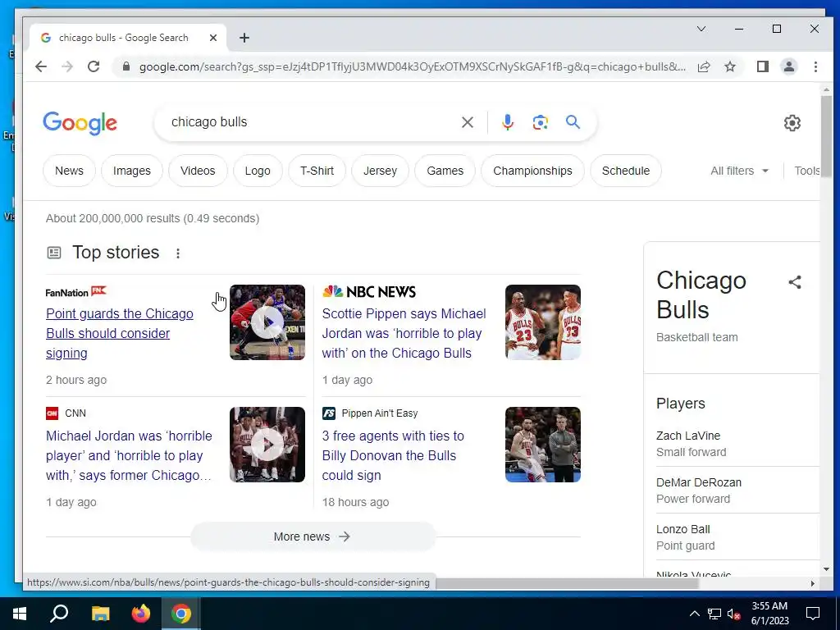Open the Windows notification center
840x630 pixels.
coord(813,614)
